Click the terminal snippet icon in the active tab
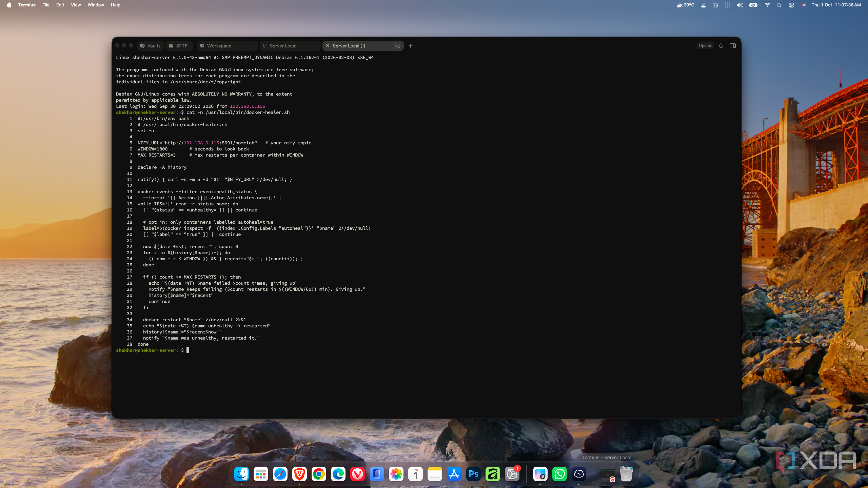 click(x=397, y=46)
